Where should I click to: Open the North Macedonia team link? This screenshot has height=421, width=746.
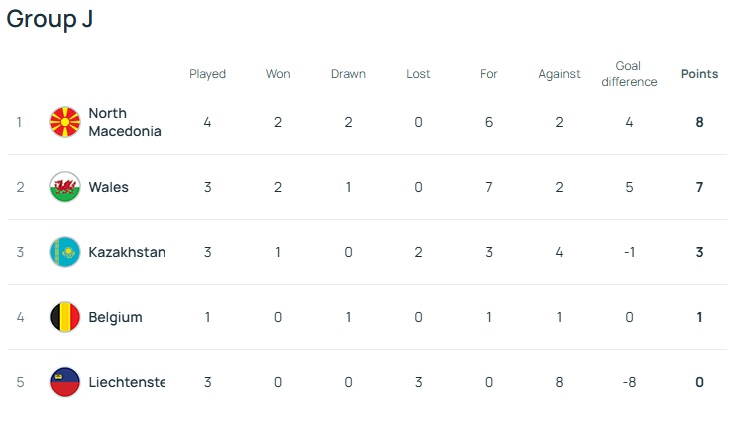tap(124, 122)
